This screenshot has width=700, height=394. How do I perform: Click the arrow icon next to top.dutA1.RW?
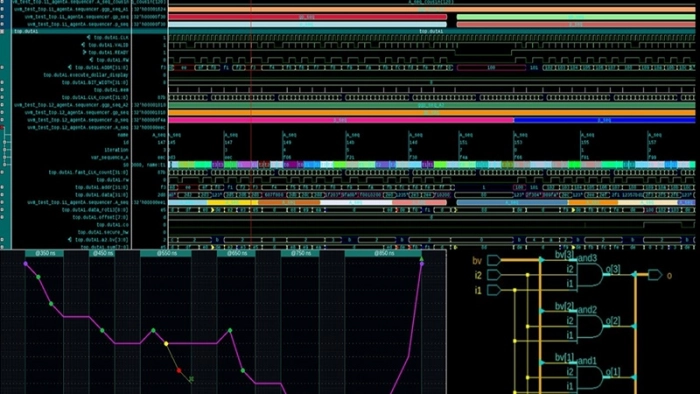click(91, 60)
